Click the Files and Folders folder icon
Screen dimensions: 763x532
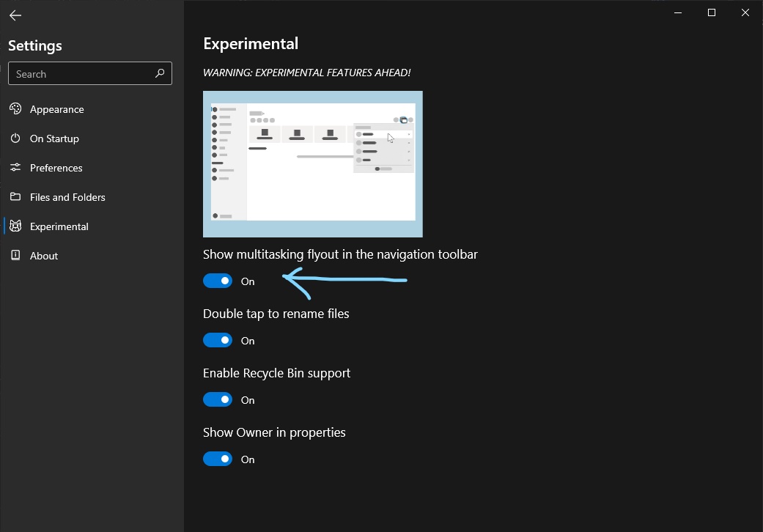[16, 196]
